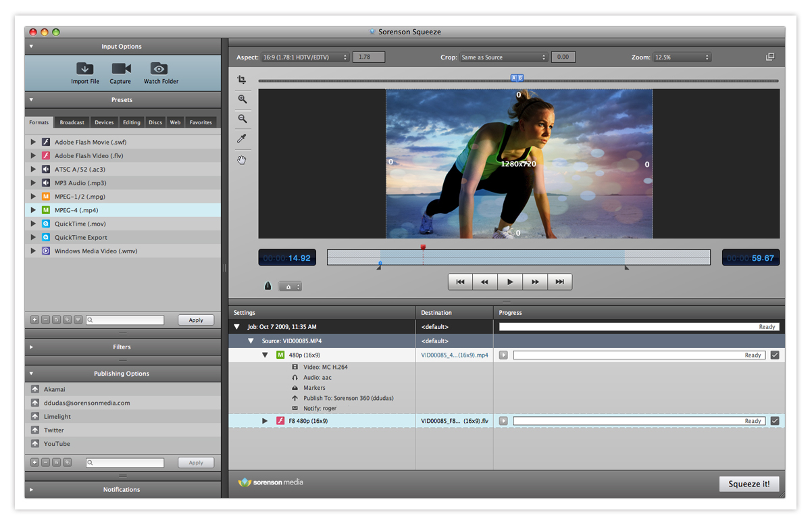This screenshot has height=525, width=812.
Task: Click the detach preview window icon
Action: tap(770, 57)
